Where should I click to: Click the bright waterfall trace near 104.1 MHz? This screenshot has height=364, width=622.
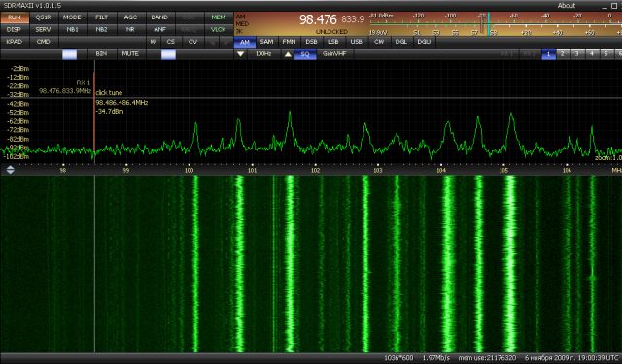(x=448, y=263)
